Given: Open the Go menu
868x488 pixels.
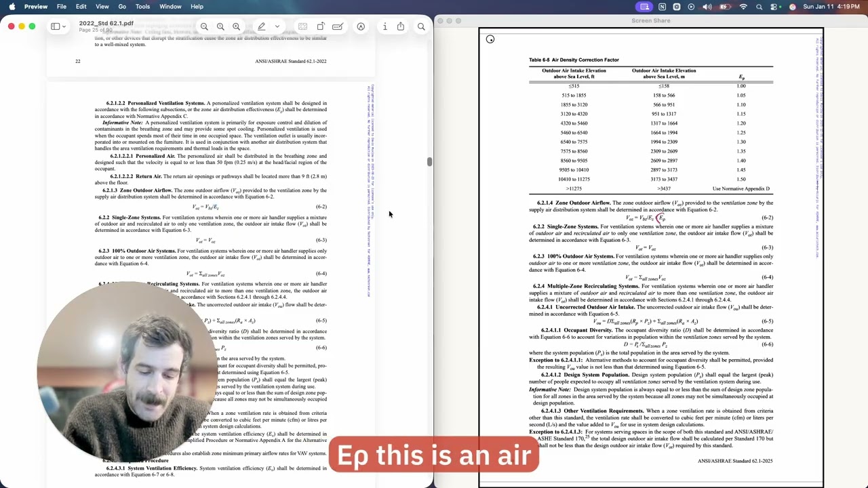Looking at the screenshot, I should (122, 7).
